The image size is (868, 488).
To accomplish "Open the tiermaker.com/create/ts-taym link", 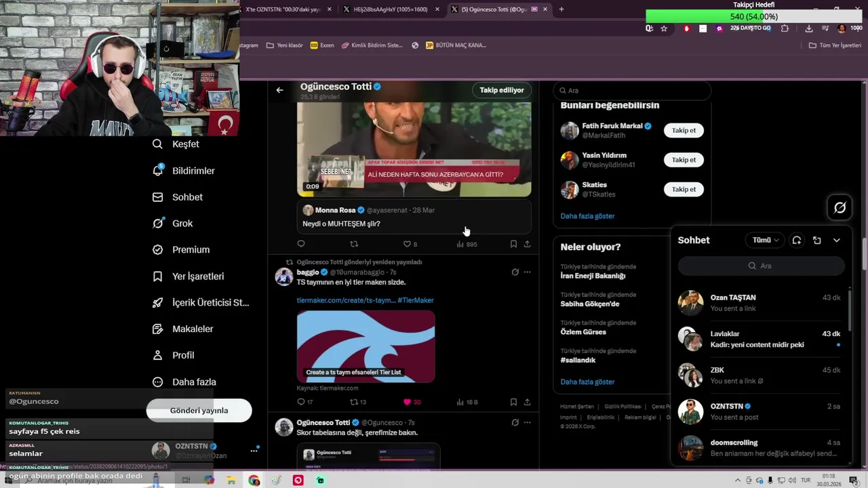I will [x=346, y=300].
